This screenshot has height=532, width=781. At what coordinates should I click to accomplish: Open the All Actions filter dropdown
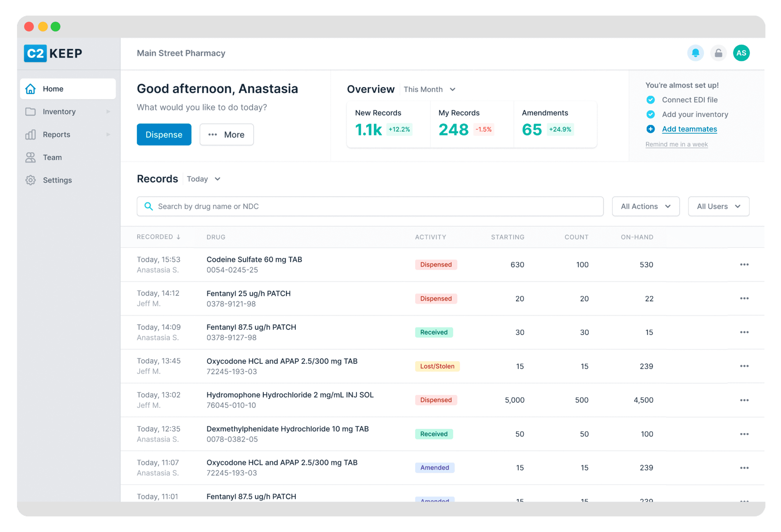coord(645,206)
